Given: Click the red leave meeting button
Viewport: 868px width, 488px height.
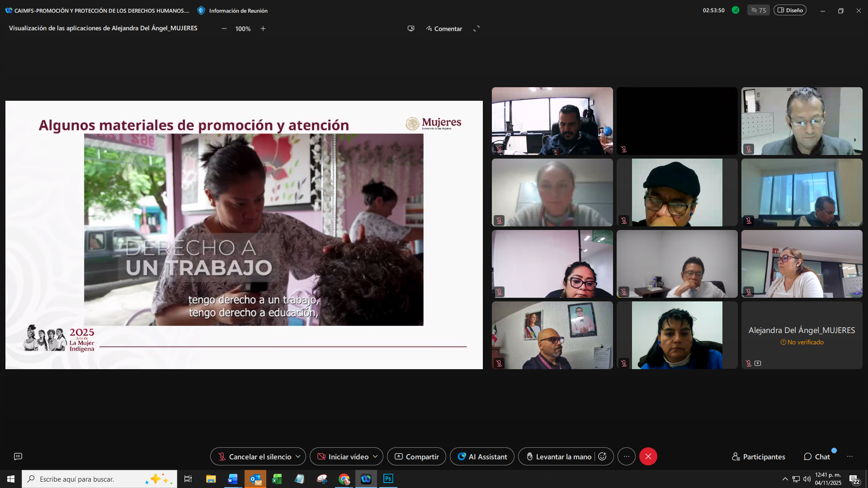Looking at the screenshot, I should 648,456.
